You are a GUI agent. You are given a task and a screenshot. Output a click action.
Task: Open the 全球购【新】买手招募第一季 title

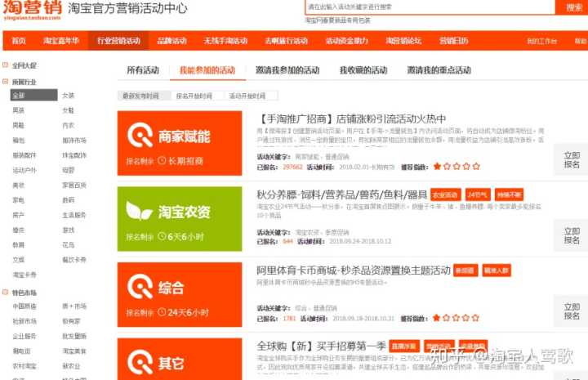coord(322,346)
